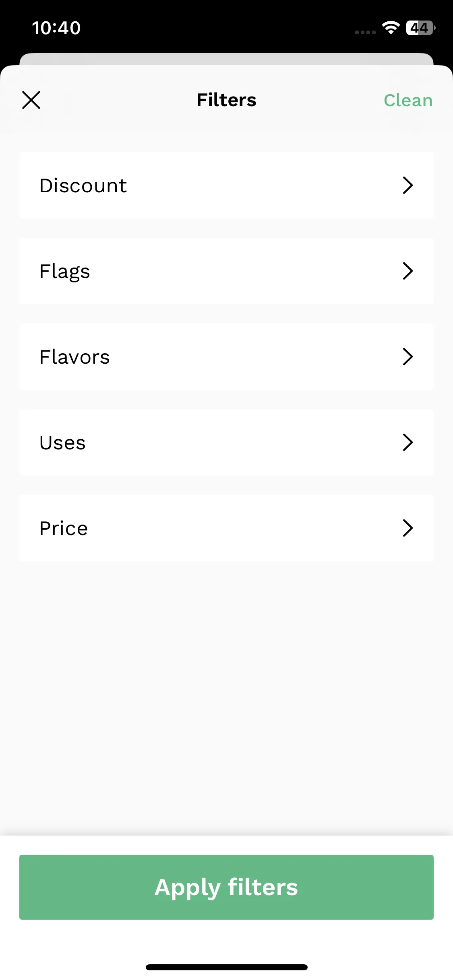The width and height of the screenshot is (453, 980).
Task: Tap the battery level indicator
Action: coord(421,28)
